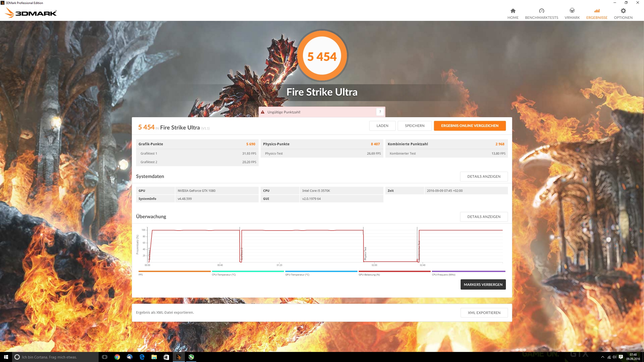Screen dimensions: 644x362
Task: Show hidden system tray icons chevron
Action: 602,357
